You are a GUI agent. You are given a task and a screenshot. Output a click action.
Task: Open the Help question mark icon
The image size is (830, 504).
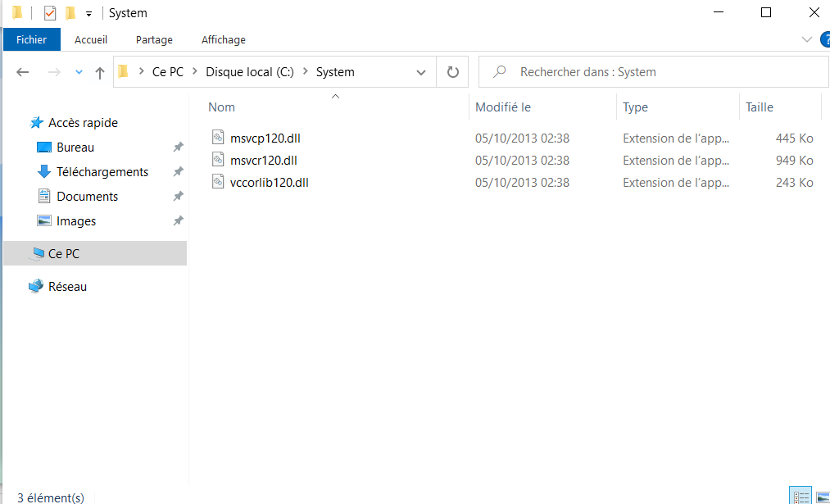pyautogui.click(x=824, y=39)
